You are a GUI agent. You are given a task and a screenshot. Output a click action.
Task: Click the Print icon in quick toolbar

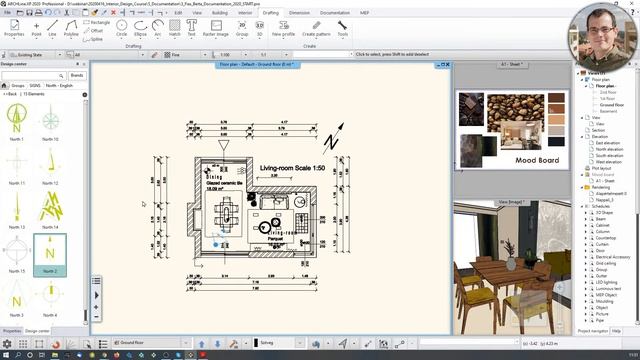(38, 13)
